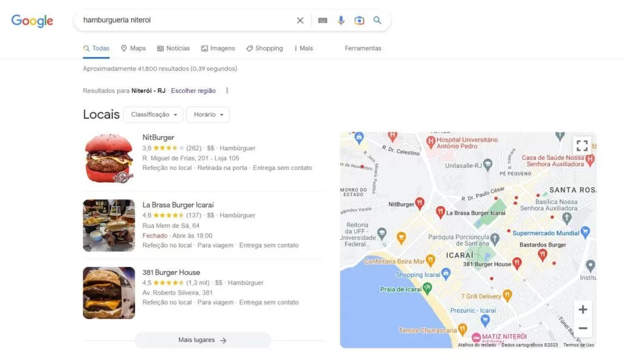Click the address Av. Roberto Silveira, 381
Viewport: 623px width, 364px height.
[x=177, y=292]
